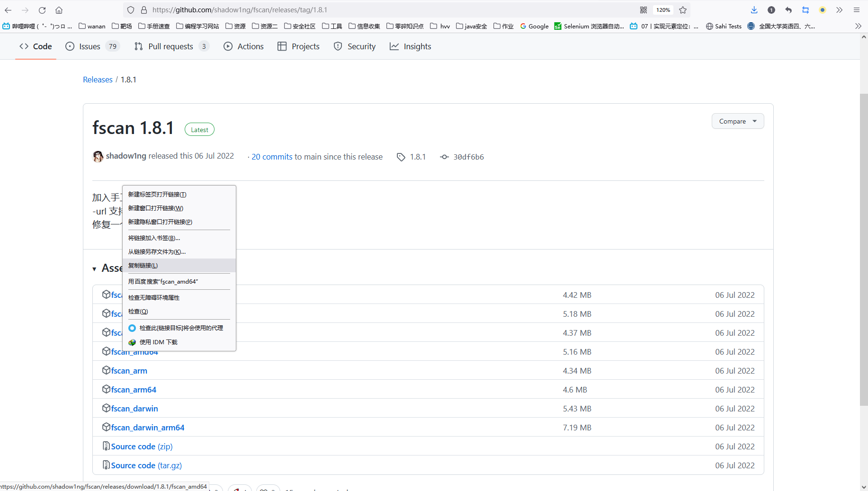Viewport: 868px width, 491px height.
Task: Click the site padlock security icon
Action: [x=144, y=10]
